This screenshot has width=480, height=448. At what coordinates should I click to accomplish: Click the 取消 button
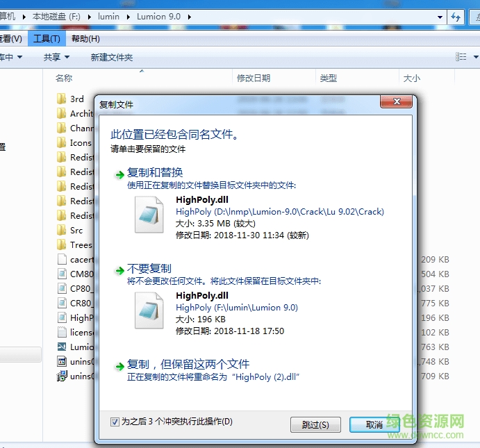coord(374,424)
